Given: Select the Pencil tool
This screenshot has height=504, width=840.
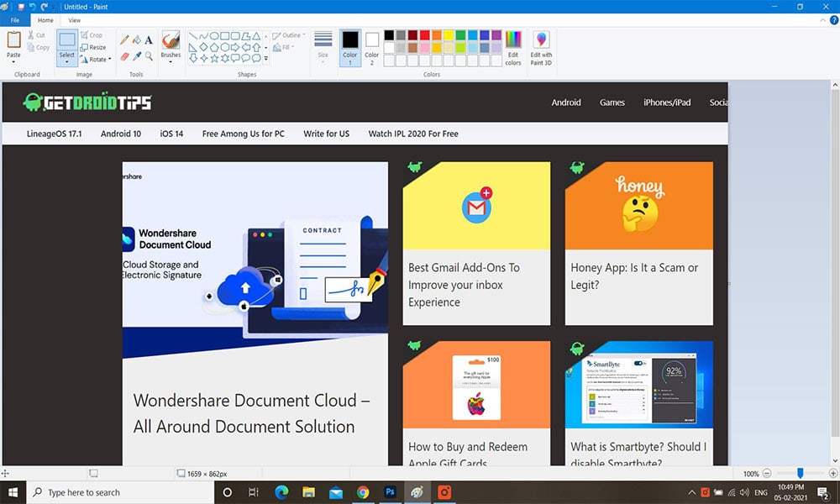Looking at the screenshot, I should click(x=124, y=39).
